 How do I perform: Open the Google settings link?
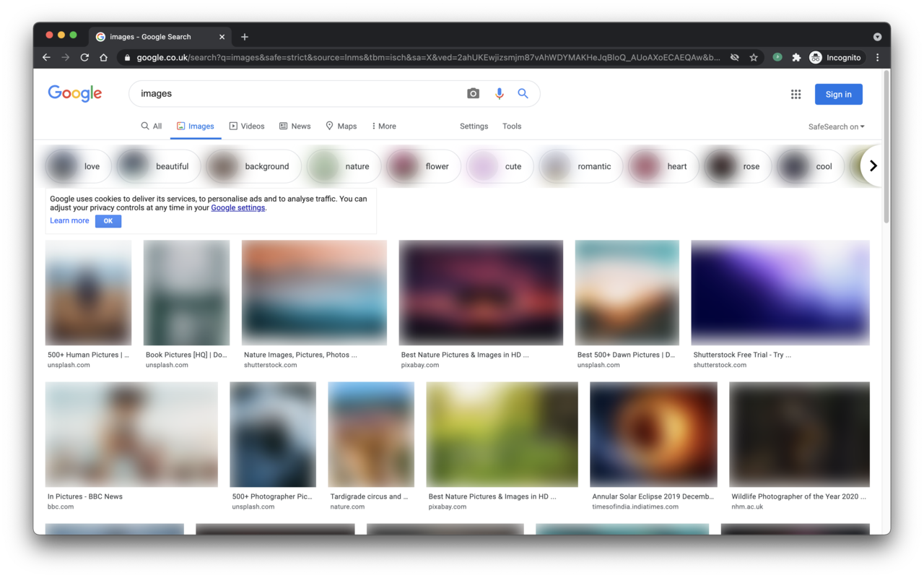click(237, 207)
